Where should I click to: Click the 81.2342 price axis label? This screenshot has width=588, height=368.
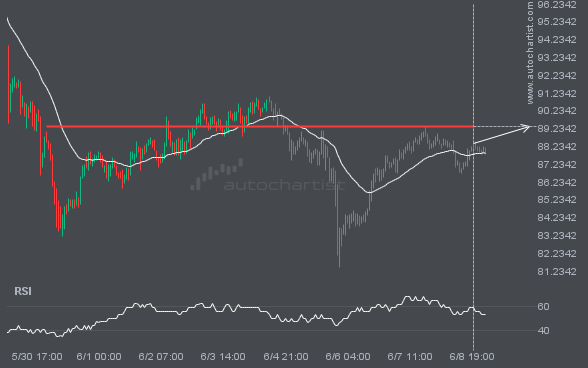coord(556,271)
